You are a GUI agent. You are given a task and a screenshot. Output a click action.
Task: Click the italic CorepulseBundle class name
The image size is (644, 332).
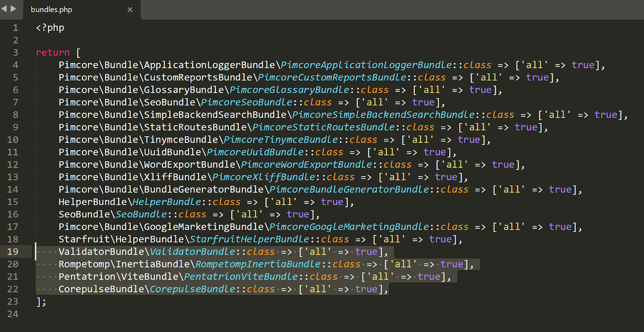[x=192, y=290]
